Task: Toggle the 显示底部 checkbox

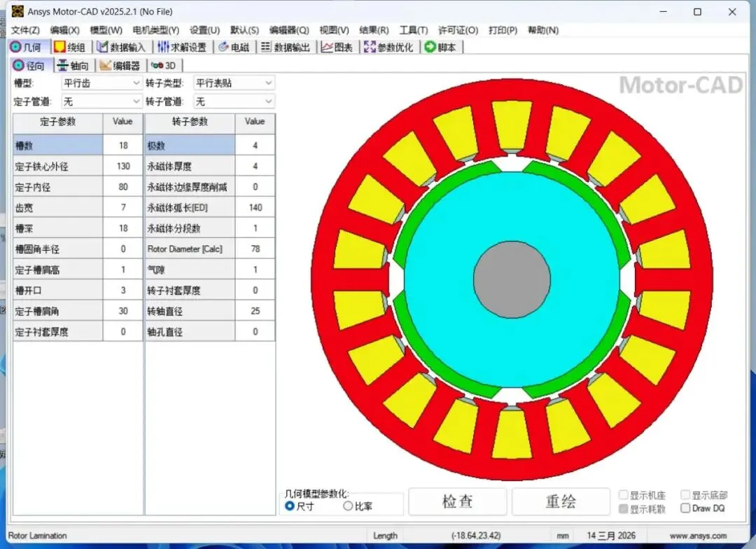Action: (x=685, y=495)
